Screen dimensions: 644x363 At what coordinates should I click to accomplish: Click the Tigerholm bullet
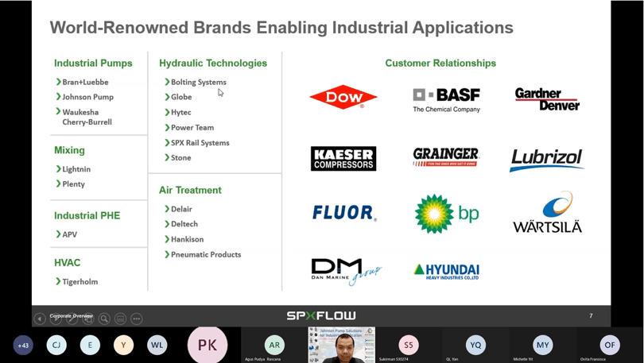77,282
